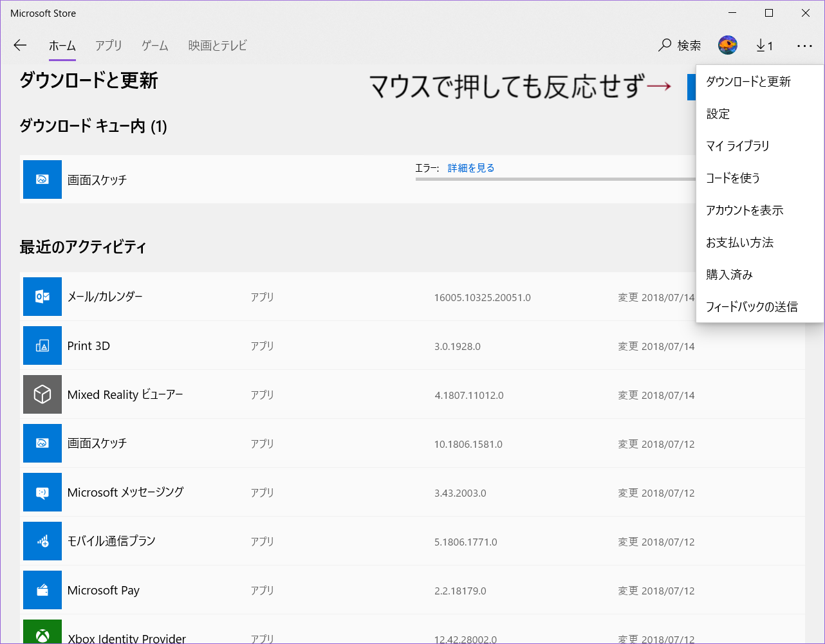Click the Microsoft Pay app icon

[x=42, y=590]
